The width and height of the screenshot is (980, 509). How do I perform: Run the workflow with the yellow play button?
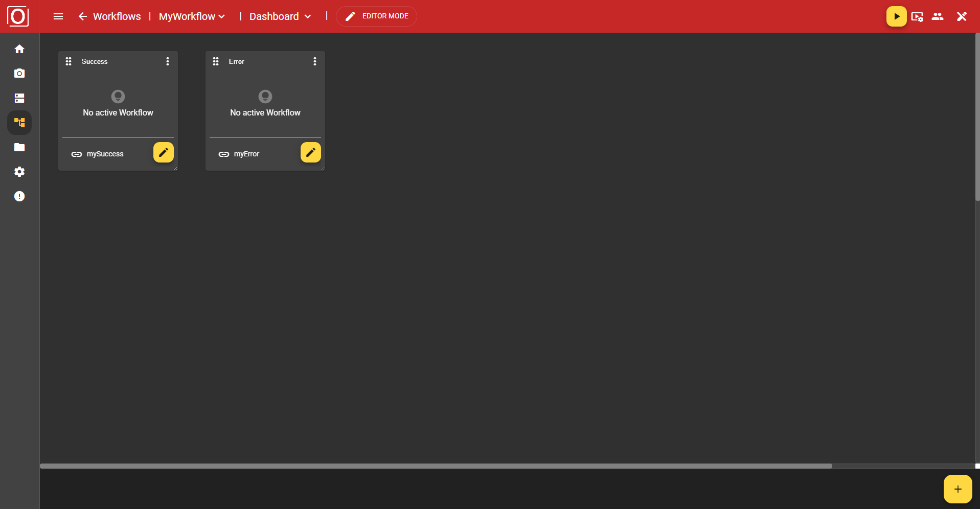point(896,16)
